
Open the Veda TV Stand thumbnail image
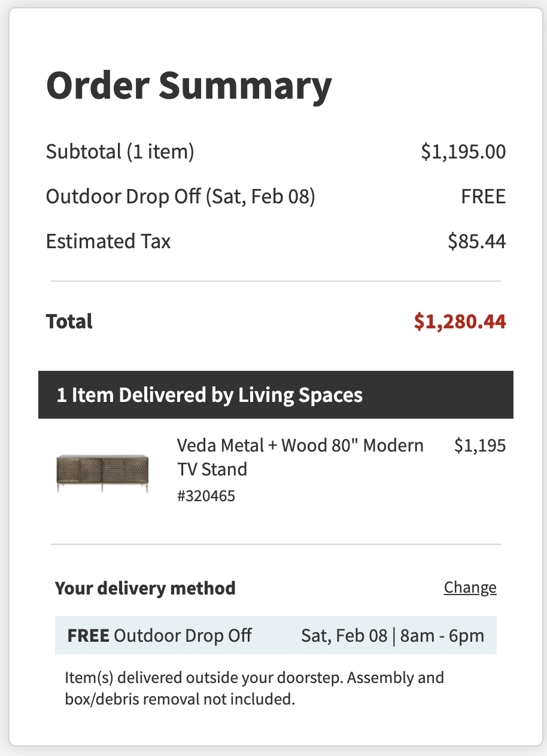(x=102, y=473)
